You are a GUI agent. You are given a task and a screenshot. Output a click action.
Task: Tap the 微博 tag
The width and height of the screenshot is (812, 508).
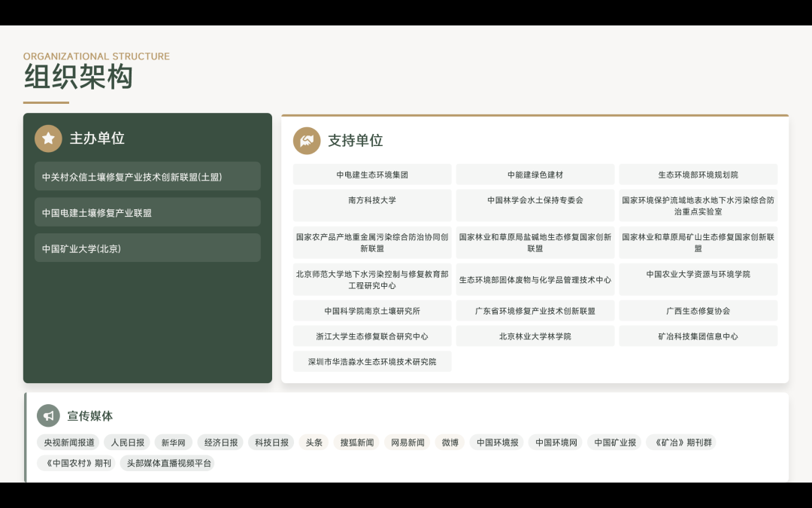pyautogui.click(x=450, y=443)
